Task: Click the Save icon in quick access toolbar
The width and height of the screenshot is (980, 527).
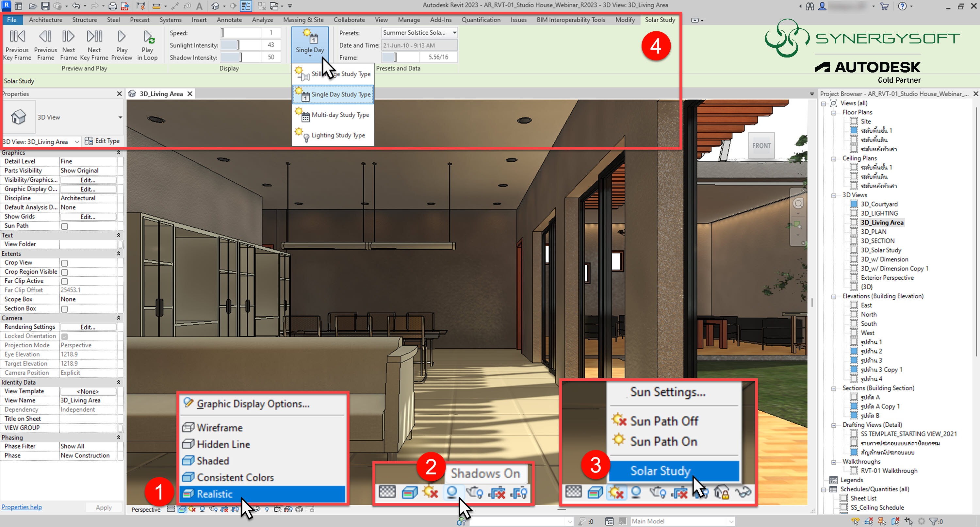Action: [45, 6]
